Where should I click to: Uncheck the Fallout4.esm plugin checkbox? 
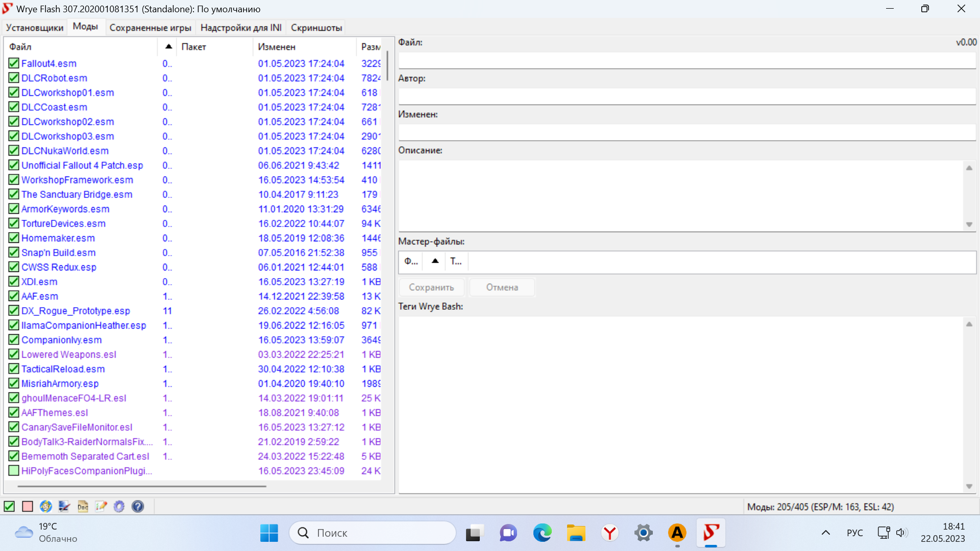tap(14, 63)
